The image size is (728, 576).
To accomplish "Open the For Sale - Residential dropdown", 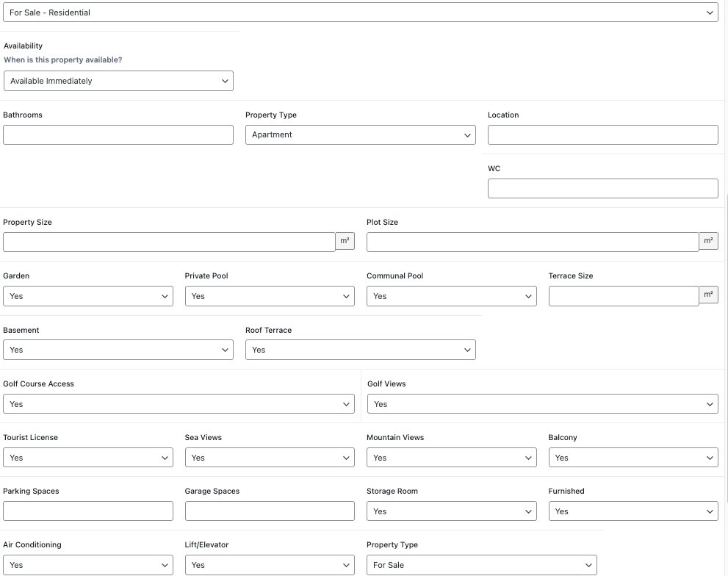I will 360,12.
